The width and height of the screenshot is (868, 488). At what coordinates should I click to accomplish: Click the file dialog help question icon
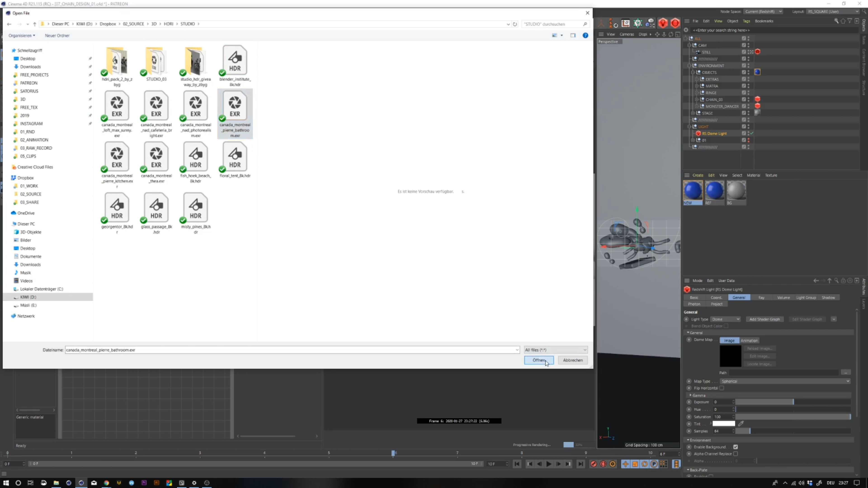[x=585, y=35]
